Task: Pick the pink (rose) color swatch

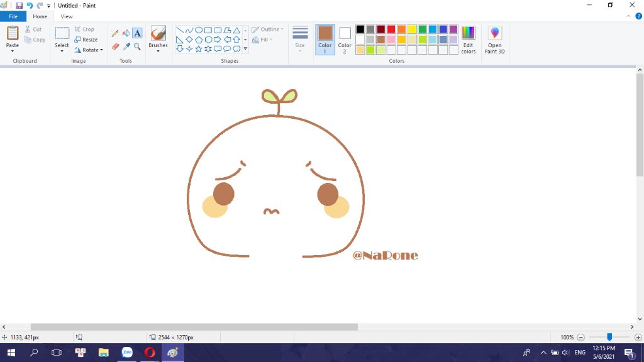Action: click(x=391, y=40)
